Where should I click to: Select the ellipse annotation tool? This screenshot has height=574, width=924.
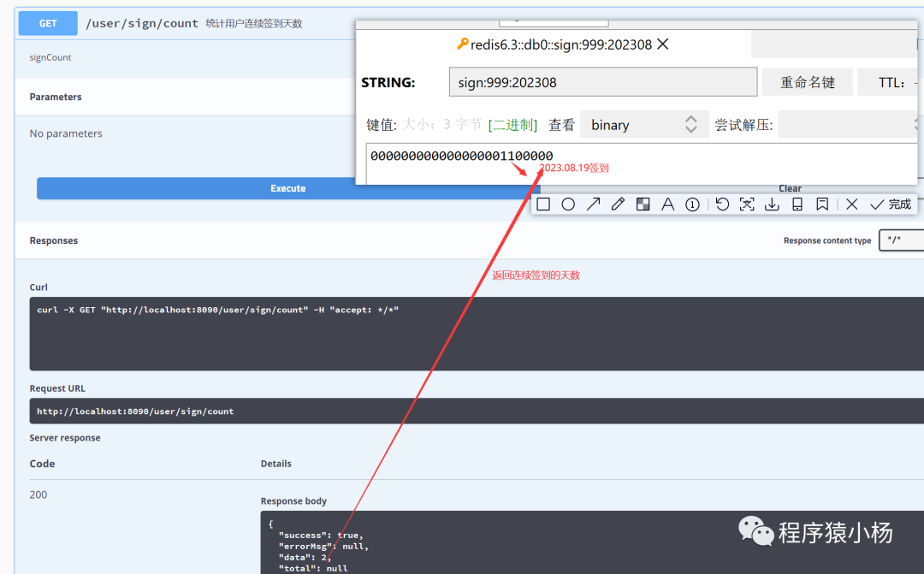point(568,204)
